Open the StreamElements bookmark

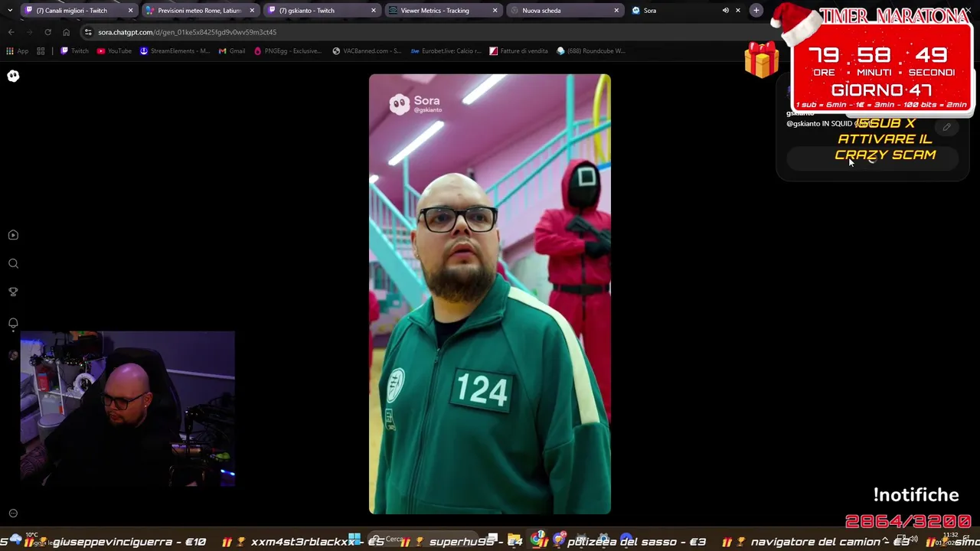175,51
